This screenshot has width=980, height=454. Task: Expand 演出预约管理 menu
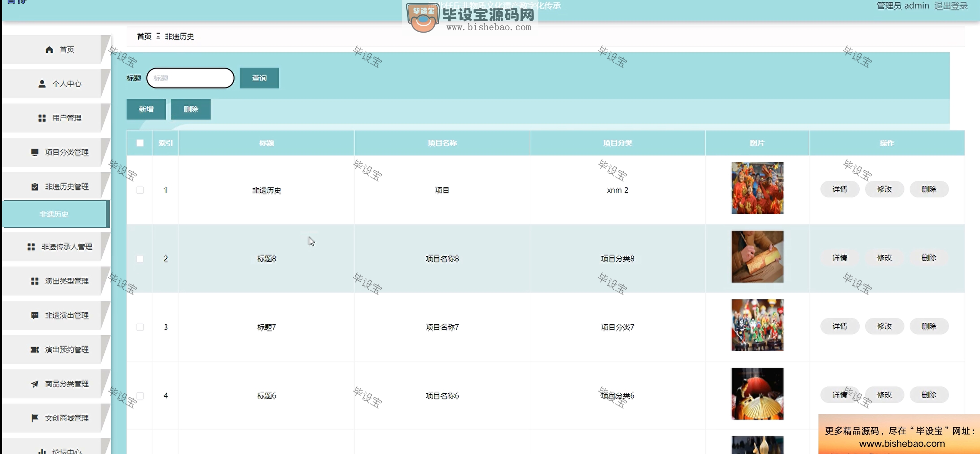(56, 349)
